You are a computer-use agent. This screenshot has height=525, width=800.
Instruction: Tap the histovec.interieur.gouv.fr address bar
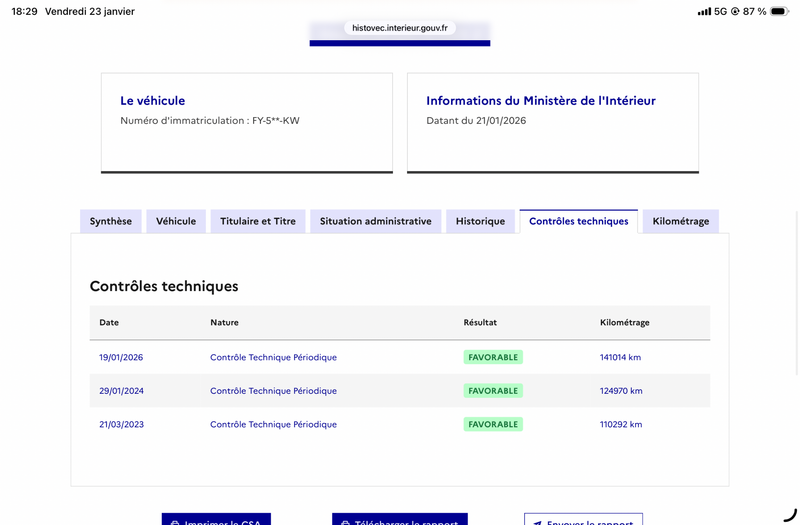point(400,28)
